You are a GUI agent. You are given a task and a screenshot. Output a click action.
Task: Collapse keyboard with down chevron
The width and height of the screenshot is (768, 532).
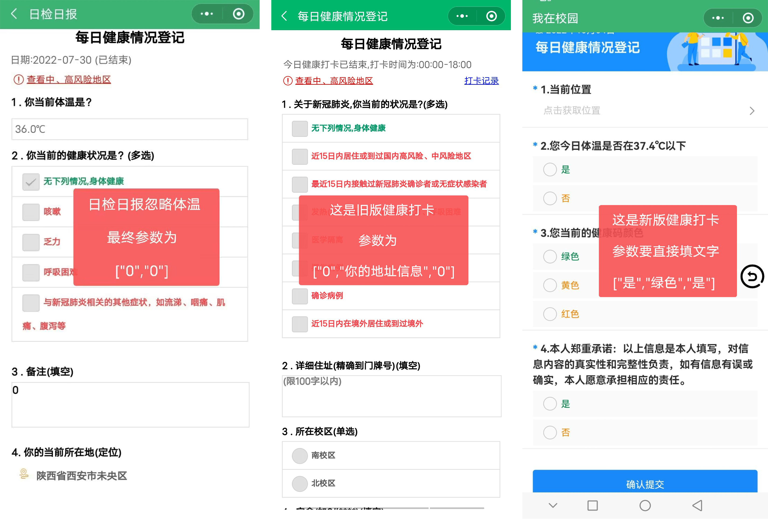(553, 505)
